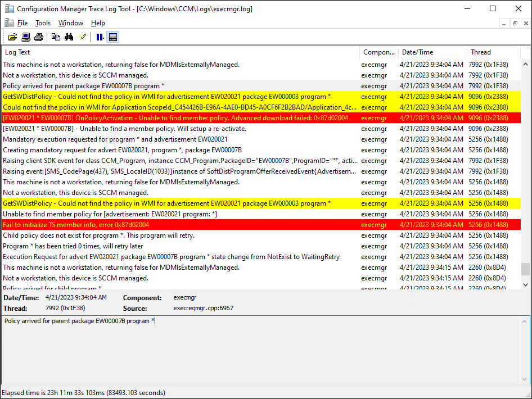Print the log with the printer icon
Viewport: 532px width, 399px height.
tap(38, 37)
